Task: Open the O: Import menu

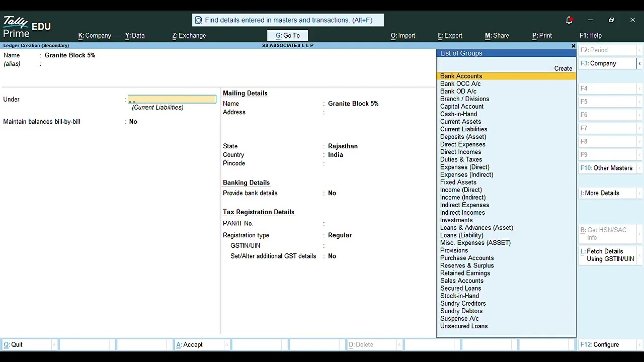Action: (x=403, y=36)
